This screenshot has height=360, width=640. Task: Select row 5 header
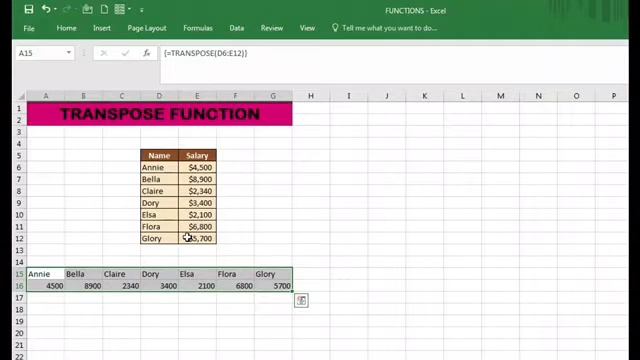pyautogui.click(x=19, y=156)
